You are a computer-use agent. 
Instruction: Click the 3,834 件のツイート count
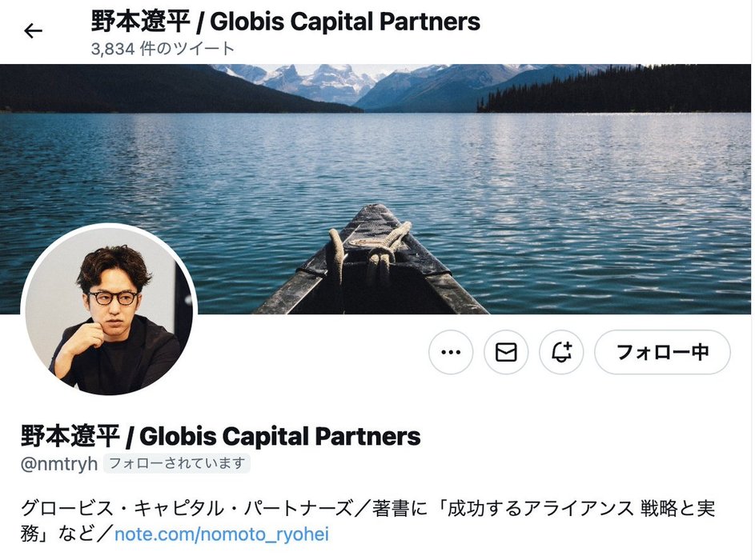click(x=163, y=49)
